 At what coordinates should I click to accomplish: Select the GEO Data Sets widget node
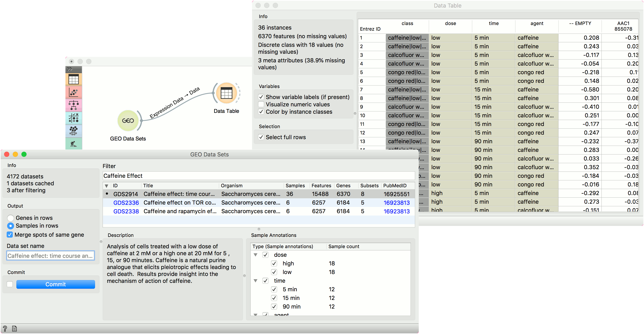click(x=128, y=121)
